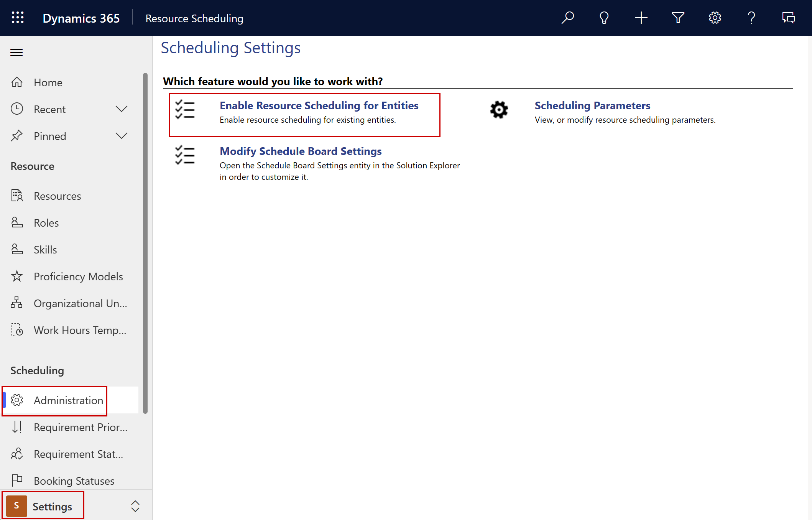The image size is (812, 520).
Task: Click the Administration gear icon in sidebar
Action: pos(17,400)
